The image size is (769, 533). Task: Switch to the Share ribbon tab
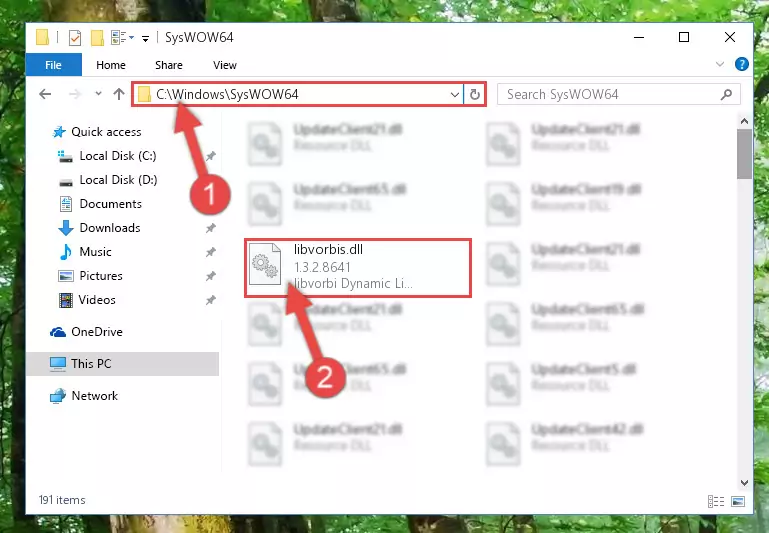(x=169, y=65)
